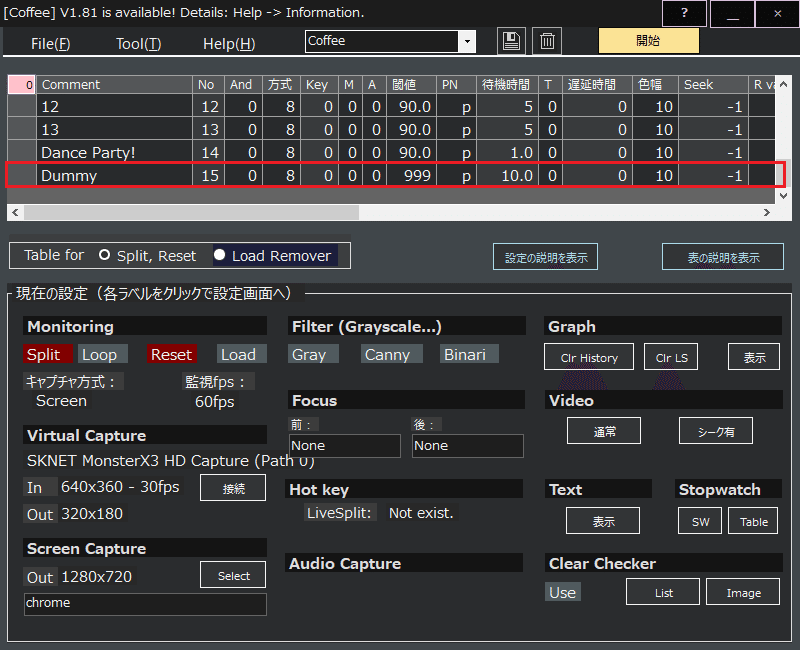Open the Clear Checker Image button
Image resolution: width=800 pixels, height=650 pixels.
(743, 592)
